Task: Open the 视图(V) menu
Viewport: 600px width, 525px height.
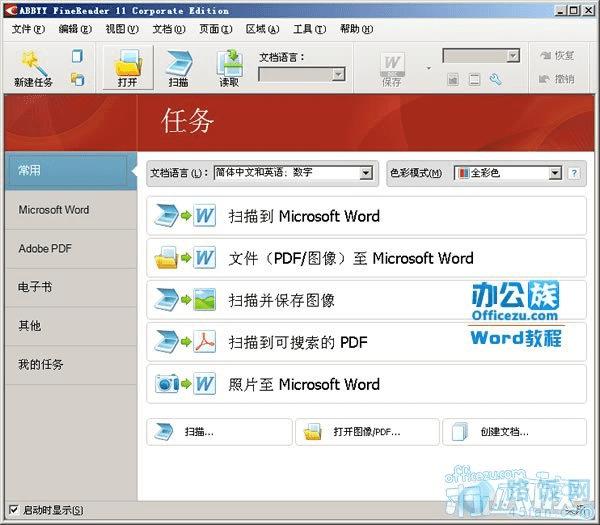Action: [x=122, y=29]
